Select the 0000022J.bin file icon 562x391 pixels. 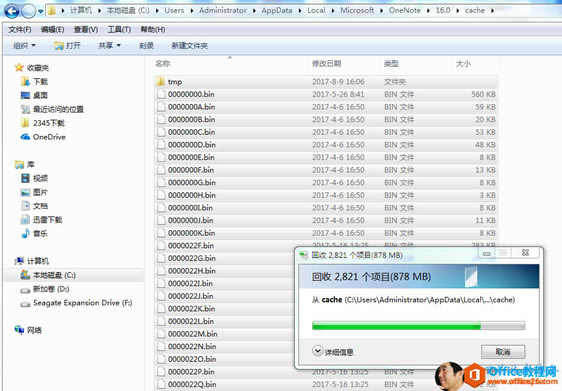[161, 296]
